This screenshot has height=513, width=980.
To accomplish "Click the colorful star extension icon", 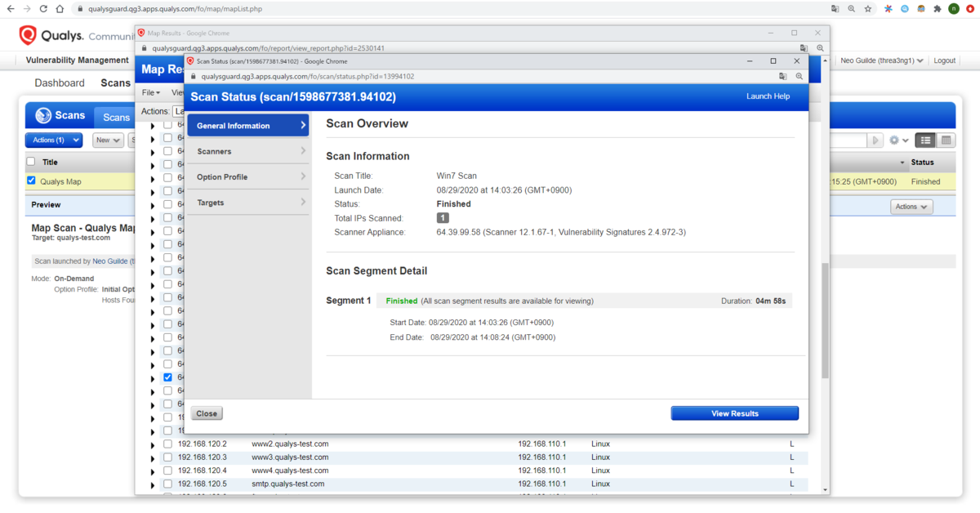I will (x=889, y=9).
